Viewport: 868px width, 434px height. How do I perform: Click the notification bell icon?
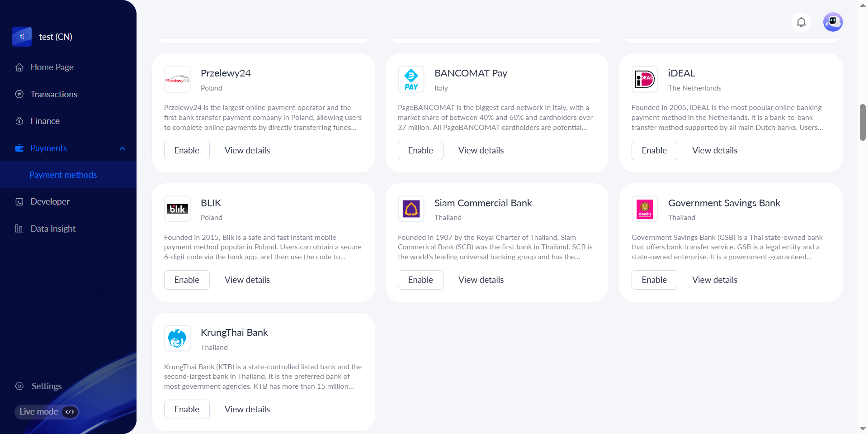(801, 22)
